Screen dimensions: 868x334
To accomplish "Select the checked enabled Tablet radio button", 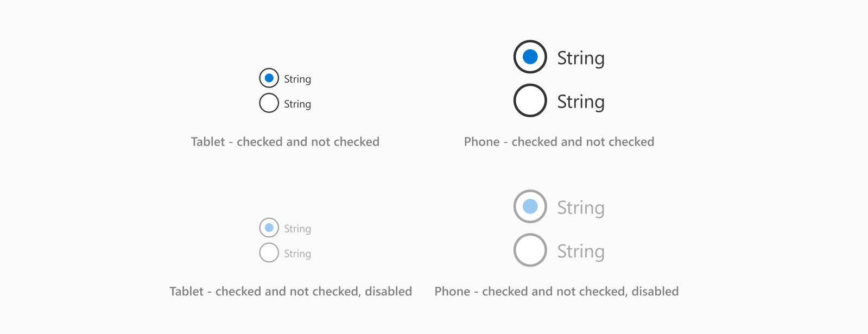I will (x=269, y=78).
